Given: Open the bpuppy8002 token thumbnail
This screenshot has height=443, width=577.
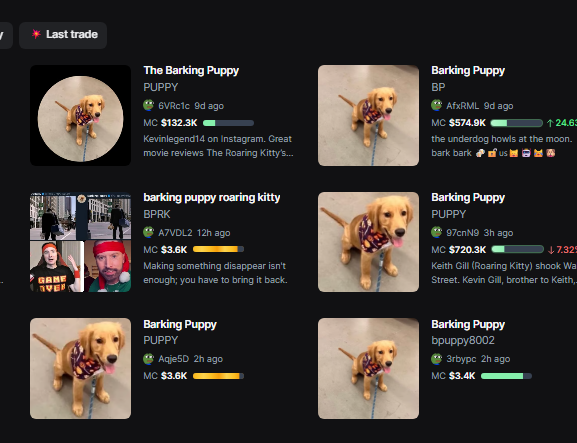Looking at the screenshot, I should tap(368, 368).
